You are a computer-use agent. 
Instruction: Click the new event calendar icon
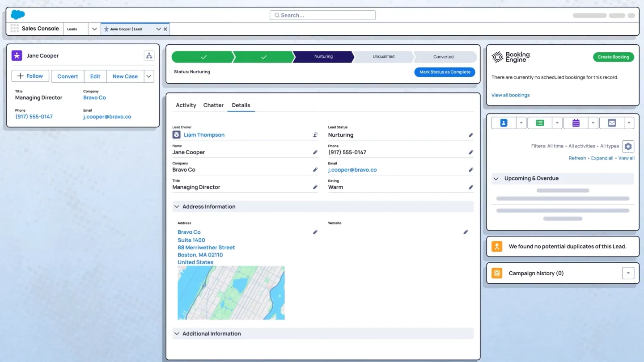coord(576,123)
